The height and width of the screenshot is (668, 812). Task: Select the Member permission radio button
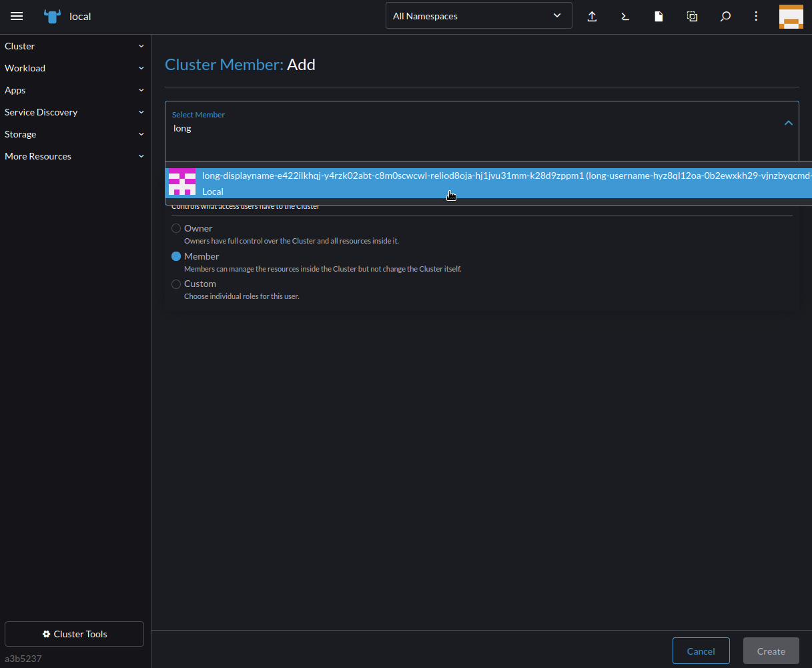click(x=176, y=256)
